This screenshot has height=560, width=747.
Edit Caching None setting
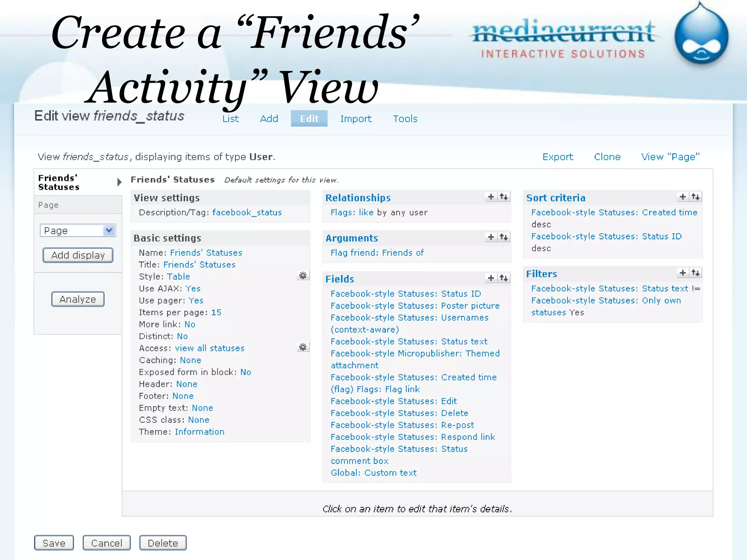pyautogui.click(x=190, y=360)
